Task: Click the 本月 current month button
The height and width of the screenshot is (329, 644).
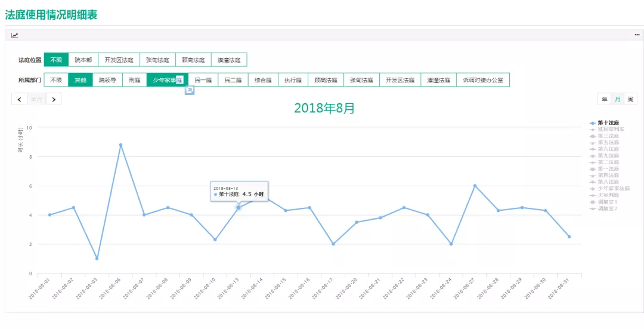Action: (36, 99)
